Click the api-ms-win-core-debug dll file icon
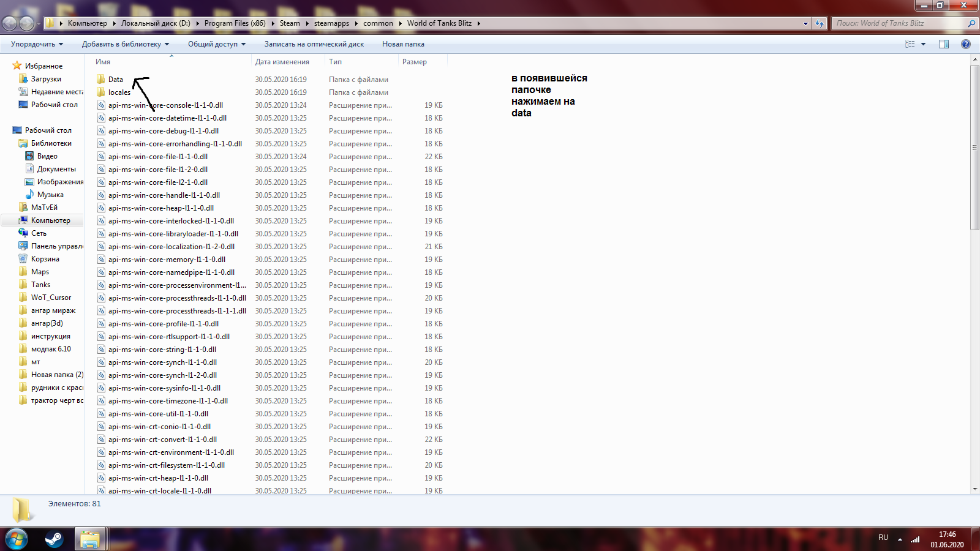The height and width of the screenshot is (551, 980). 101,131
